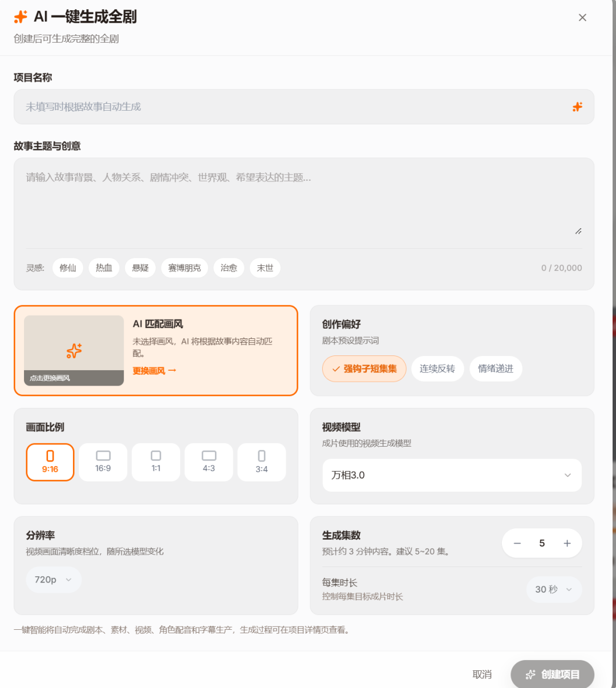This screenshot has width=616, height=688.
Task: Select the 治愈 inspiration tag
Action: (x=229, y=268)
